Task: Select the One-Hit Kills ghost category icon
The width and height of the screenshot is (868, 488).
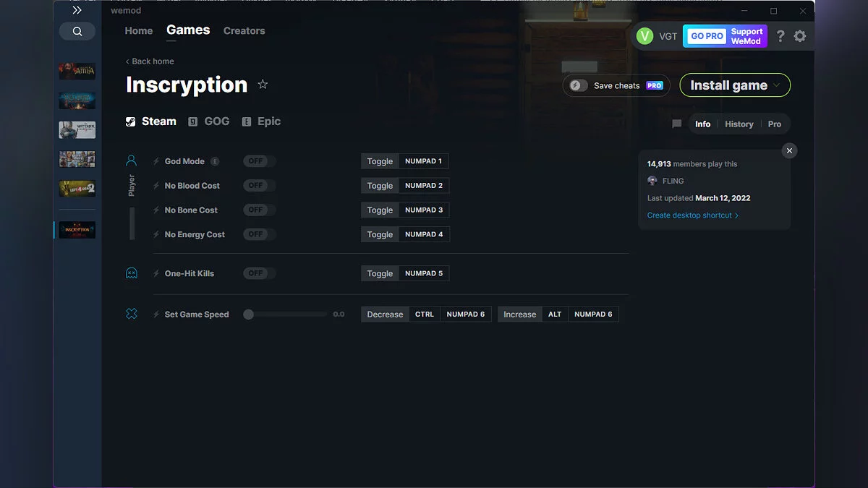Action: (131, 273)
